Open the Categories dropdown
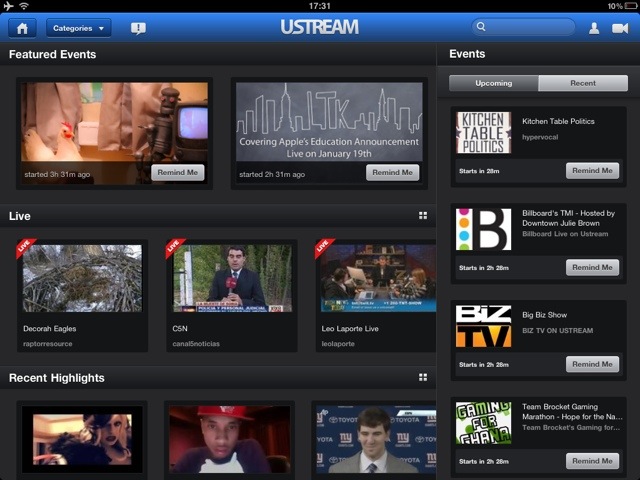This screenshot has width=640, height=480. (x=78, y=28)
